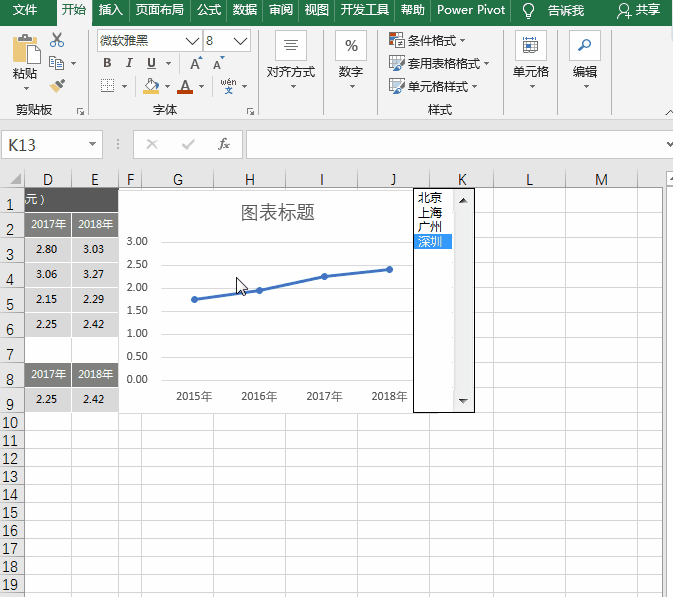Click the Select All corner triangle
673x597 pixels.
click(14, 179)
